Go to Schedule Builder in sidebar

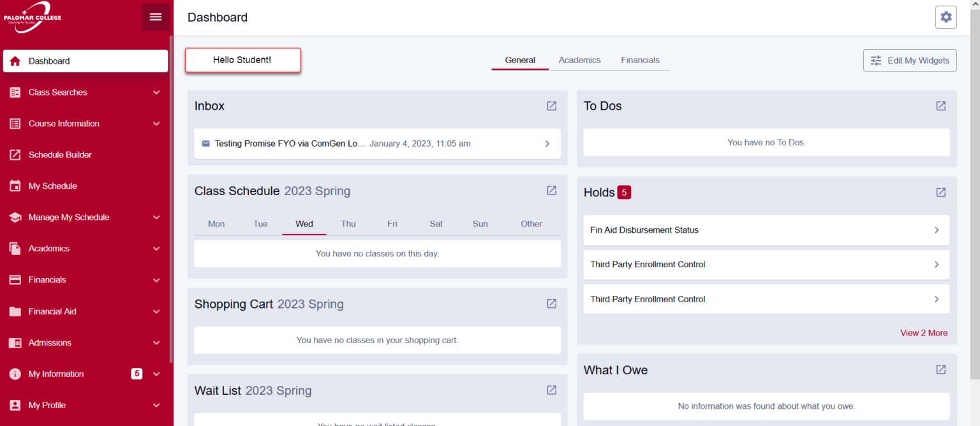click(x=60, y=155)
